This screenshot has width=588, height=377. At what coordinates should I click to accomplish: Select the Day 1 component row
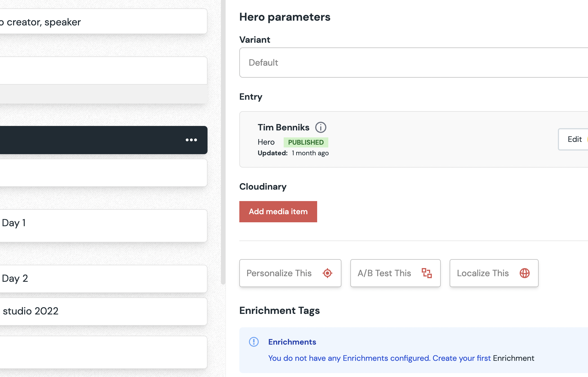(103, 226)
